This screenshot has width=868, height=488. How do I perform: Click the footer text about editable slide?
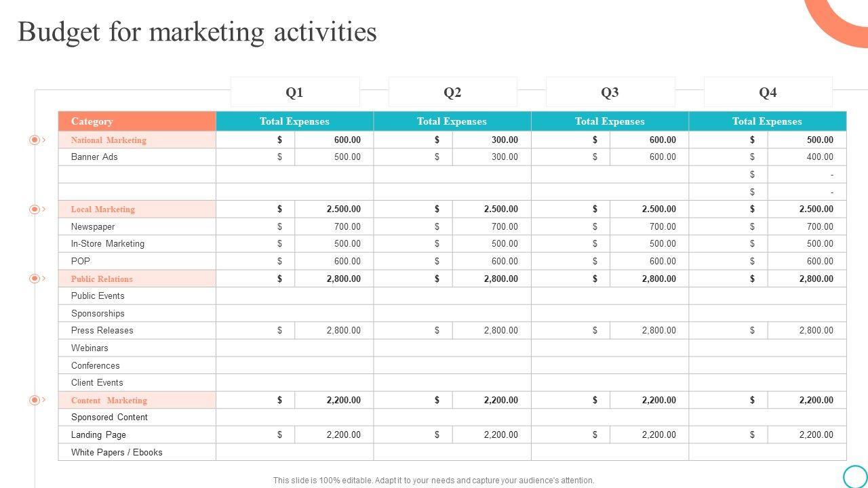434,481
